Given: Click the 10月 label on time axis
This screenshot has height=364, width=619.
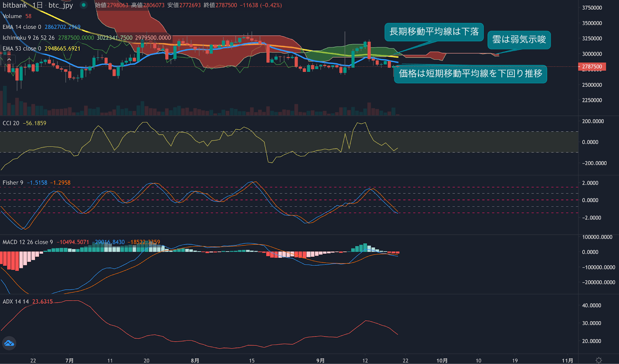Looking at the screenshot, I should tap(441, 360).
